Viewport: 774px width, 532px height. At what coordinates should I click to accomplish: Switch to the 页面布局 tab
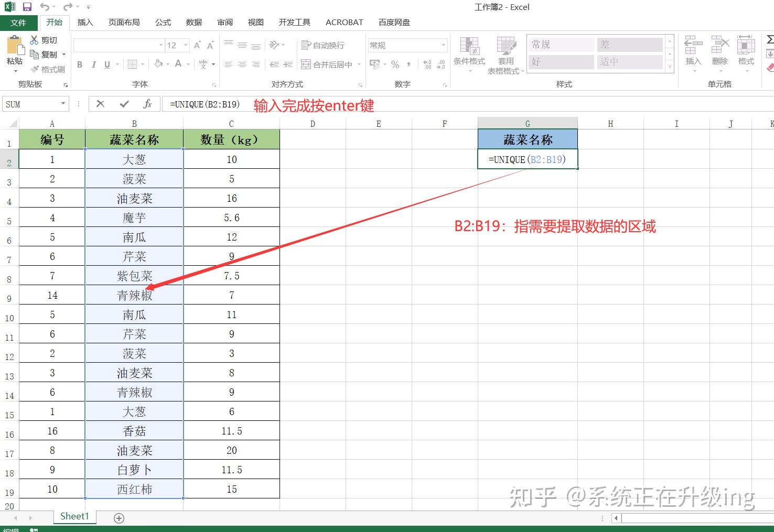124,22
